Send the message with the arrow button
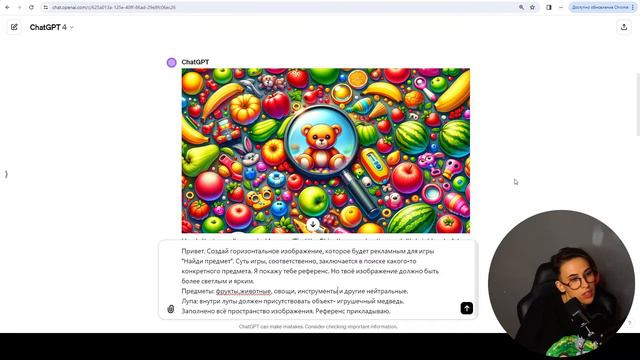This screenshot has width=640, height=360. [x=467, y=308]
